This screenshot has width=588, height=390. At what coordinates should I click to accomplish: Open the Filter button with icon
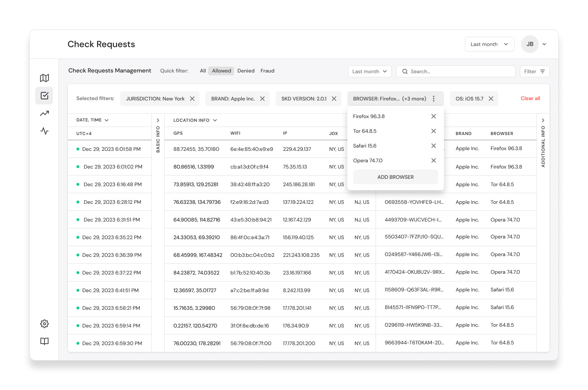click(535, 71)
